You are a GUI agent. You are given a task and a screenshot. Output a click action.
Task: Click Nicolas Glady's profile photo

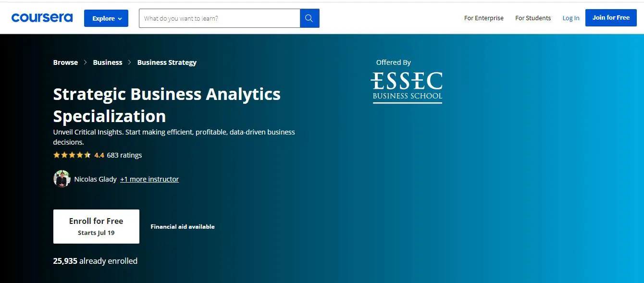(62, 179)
